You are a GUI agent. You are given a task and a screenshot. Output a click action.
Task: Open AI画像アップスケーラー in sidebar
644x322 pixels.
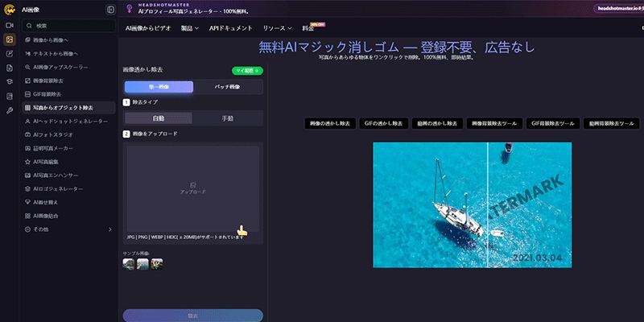pyautogui.click(x=68, y=67)
